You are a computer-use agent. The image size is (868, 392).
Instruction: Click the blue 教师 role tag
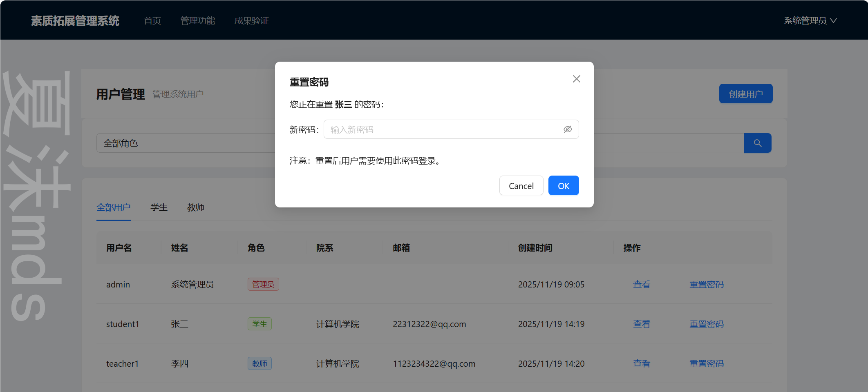coord(260,363)
